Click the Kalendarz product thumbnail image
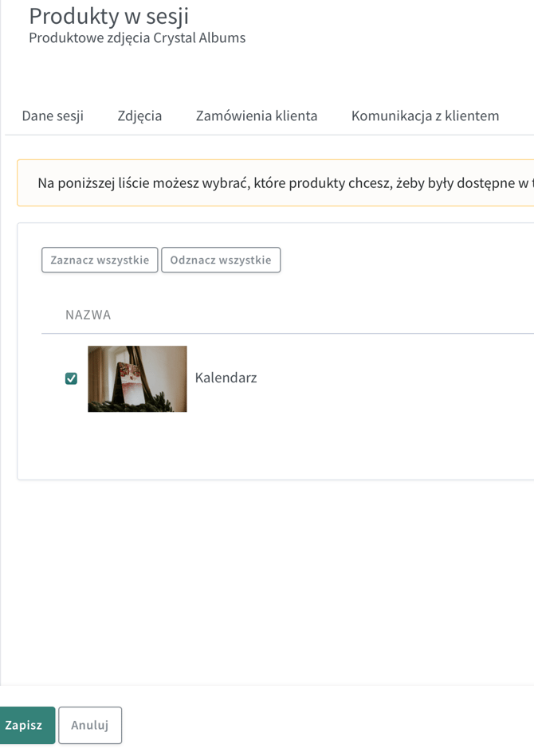Viewport: 534px width, 756px height. [137, 378]
